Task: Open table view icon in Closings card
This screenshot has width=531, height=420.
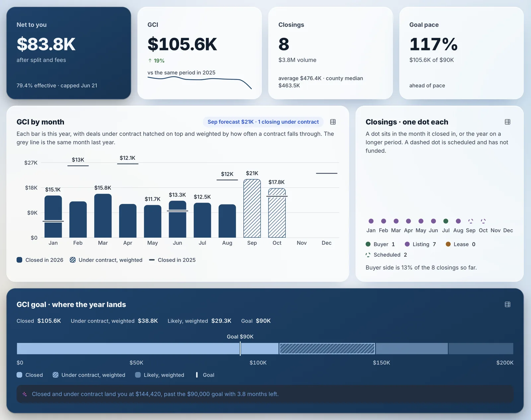Action: pyautogui.click(x=507, y=122)
